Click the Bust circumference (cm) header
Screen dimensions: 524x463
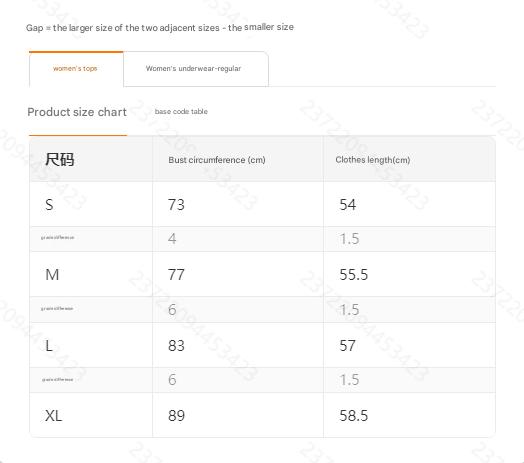tap(217, 160)
